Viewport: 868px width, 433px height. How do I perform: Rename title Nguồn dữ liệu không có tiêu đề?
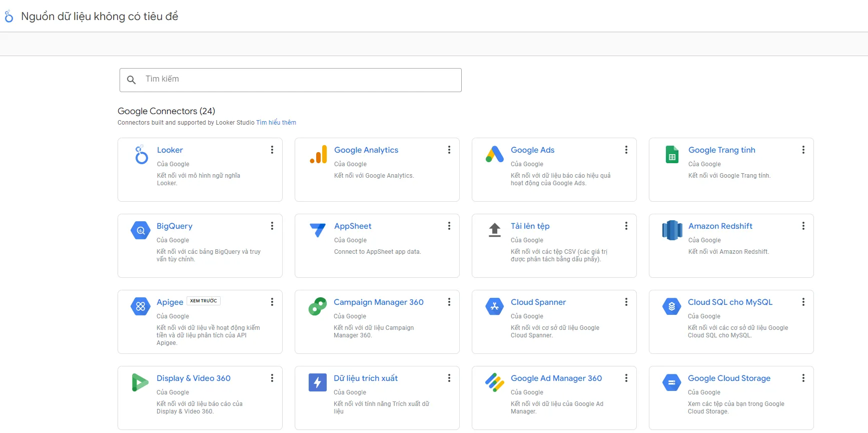click(x=100, y=17)
